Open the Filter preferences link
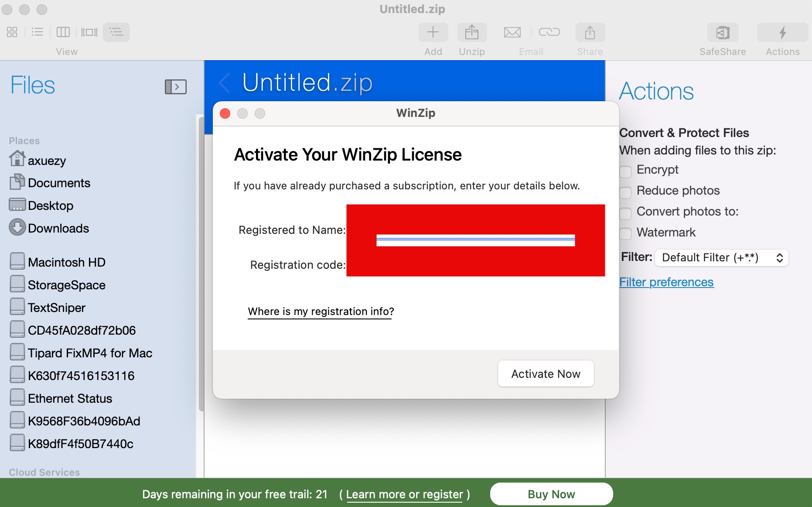This screenshot has width=812, height=507. point(666,282)
